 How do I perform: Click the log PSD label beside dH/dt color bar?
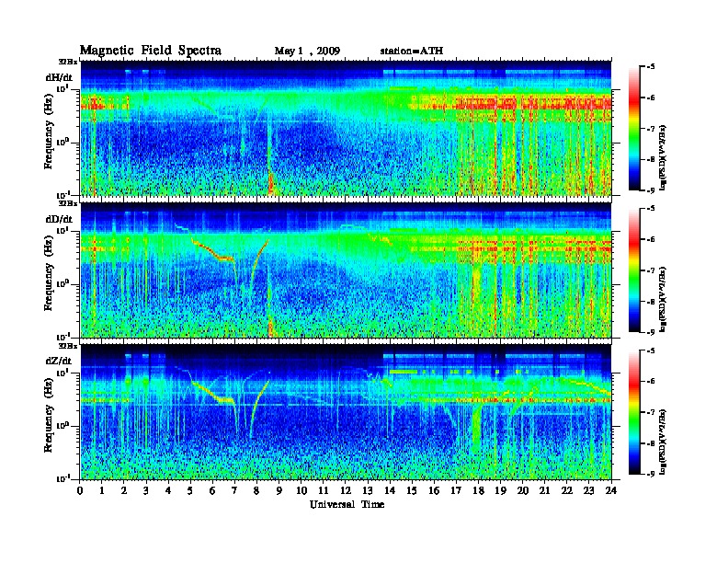(x=663, y=157)
